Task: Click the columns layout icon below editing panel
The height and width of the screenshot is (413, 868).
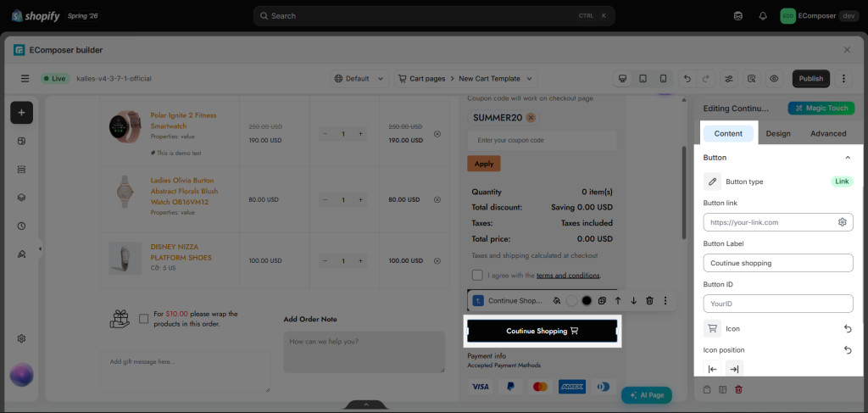Action: point(722,390)
